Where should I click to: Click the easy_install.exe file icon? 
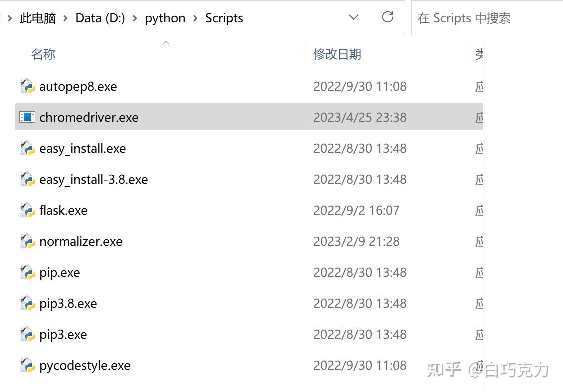27,148
